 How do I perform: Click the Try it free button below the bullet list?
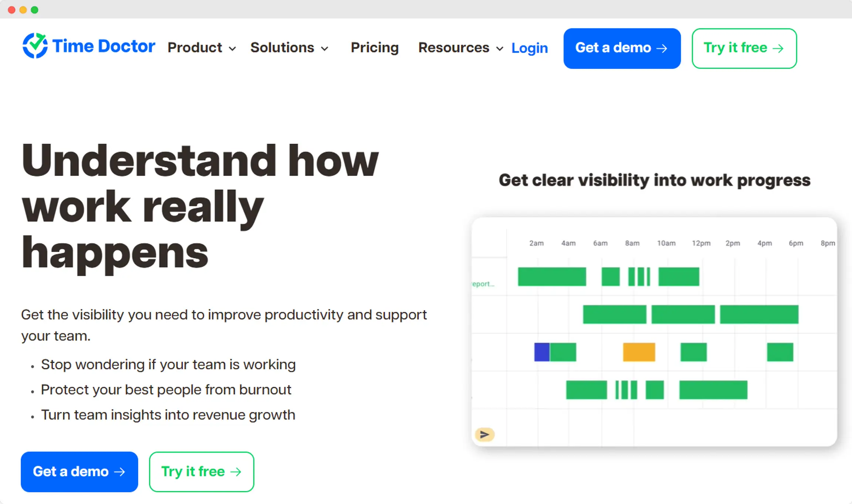[x=201, y=471]
